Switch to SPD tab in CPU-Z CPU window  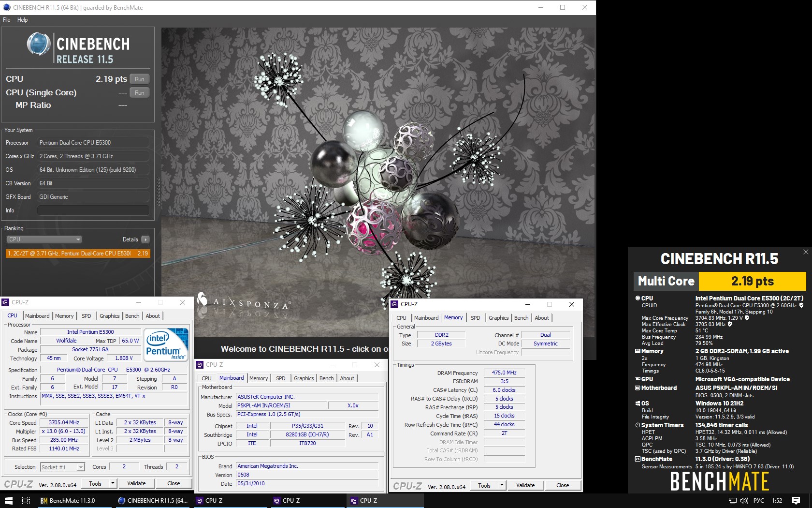tap(87, 316)
